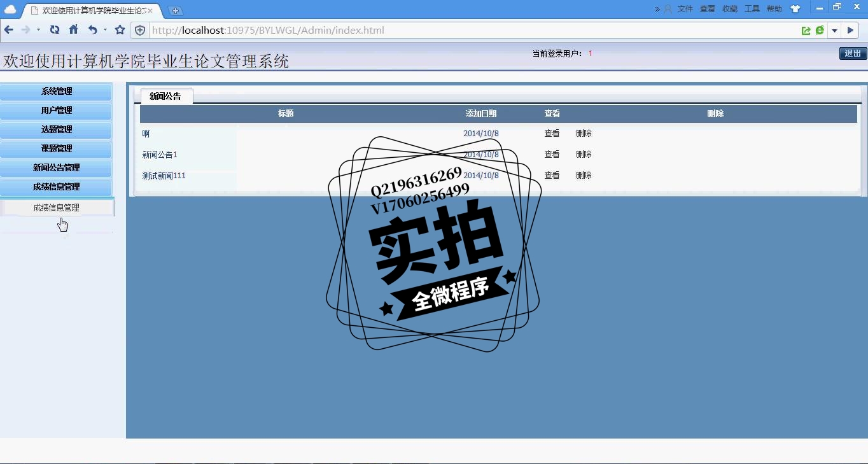Expand the 用户管理 sidebar section
The image size is (868, 464).
pyautogui.click(x=56, y=111)
